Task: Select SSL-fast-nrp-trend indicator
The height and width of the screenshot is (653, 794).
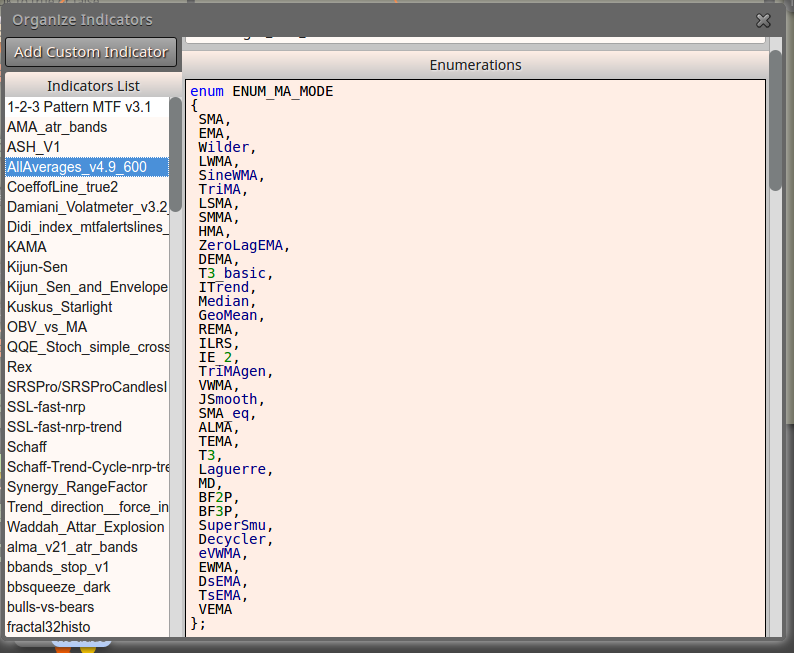Action: click(87, 427)
